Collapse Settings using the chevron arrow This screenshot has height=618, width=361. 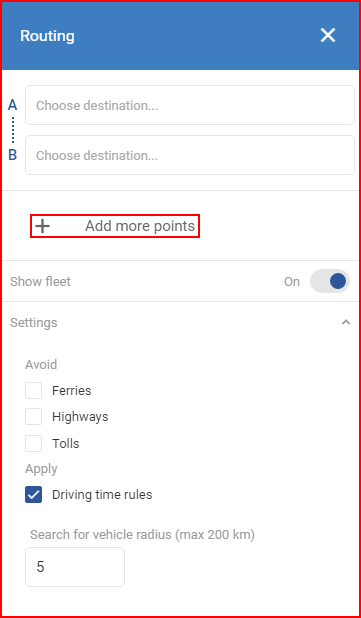pos(346,322)
